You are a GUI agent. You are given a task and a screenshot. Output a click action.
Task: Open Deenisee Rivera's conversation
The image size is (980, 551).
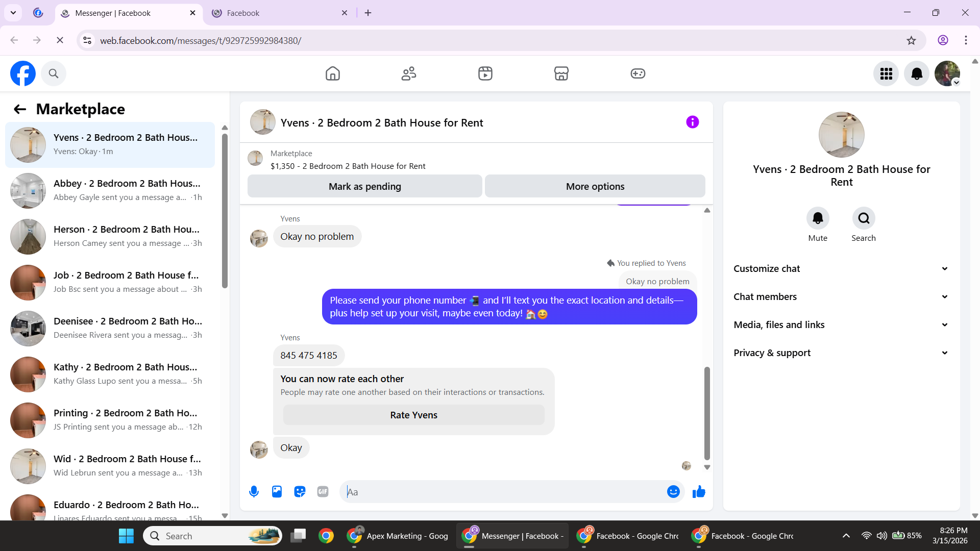point(110,328)
